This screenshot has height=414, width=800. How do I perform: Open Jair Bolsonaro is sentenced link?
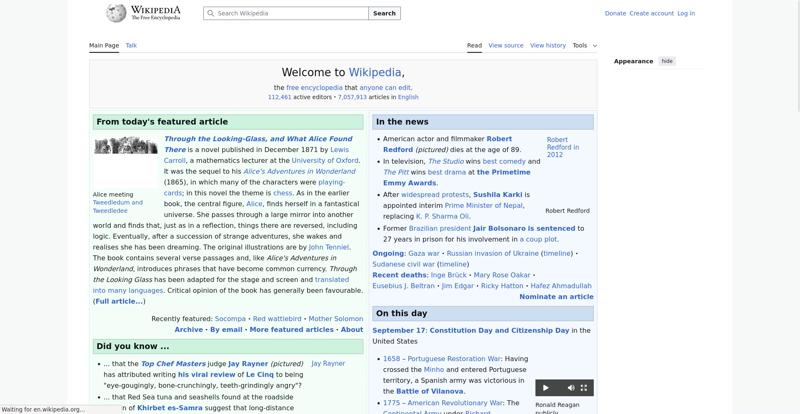point(524,228)
